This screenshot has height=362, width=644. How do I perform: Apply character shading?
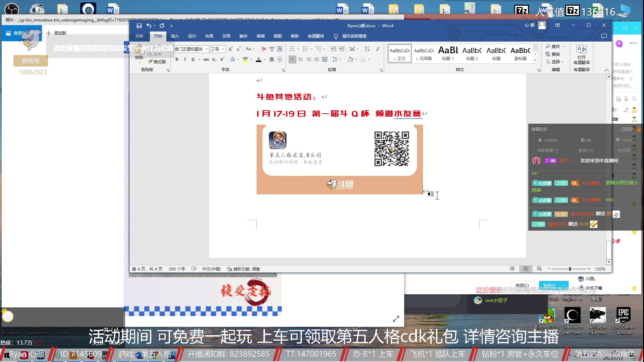(x=272, y=59)
